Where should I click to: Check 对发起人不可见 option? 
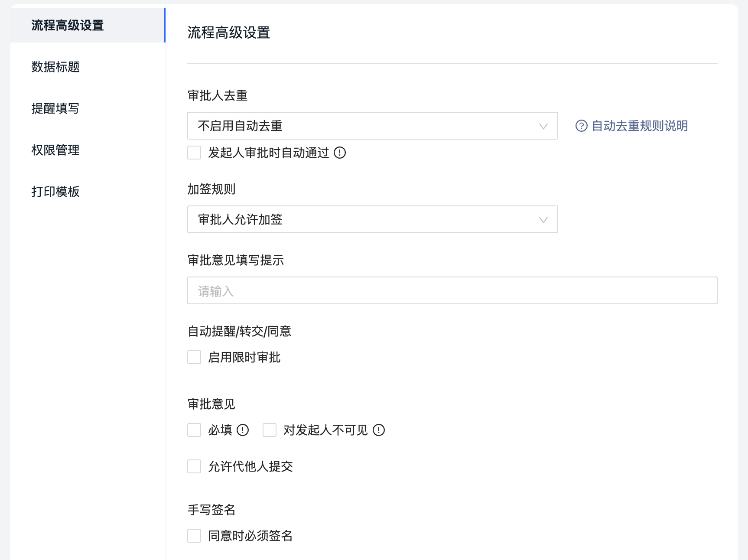coord(270,430)
